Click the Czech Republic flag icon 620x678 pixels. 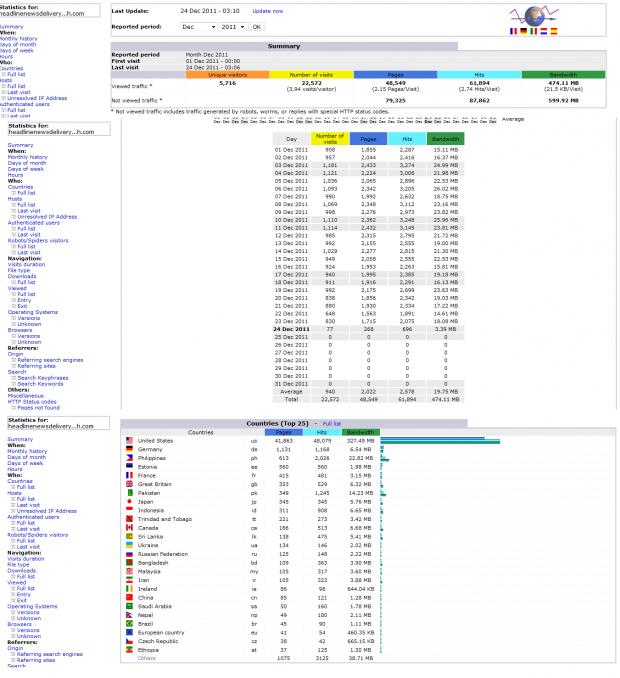129,641
